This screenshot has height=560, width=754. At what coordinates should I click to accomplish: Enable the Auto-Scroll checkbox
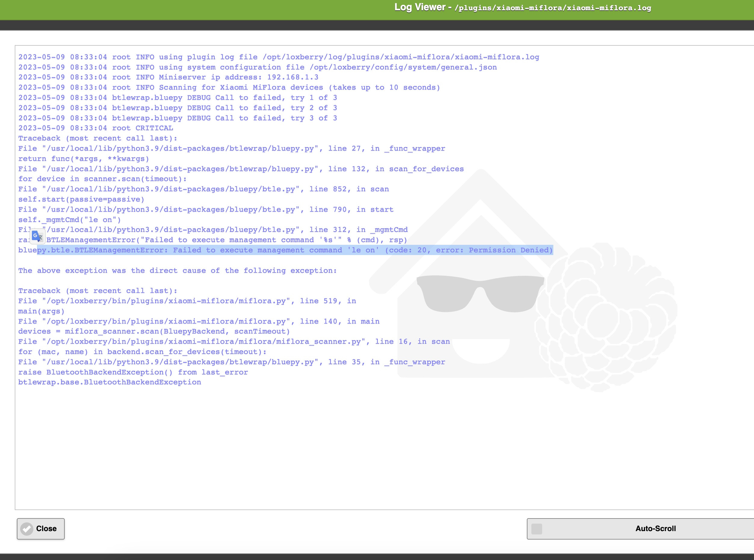[536, 528]
